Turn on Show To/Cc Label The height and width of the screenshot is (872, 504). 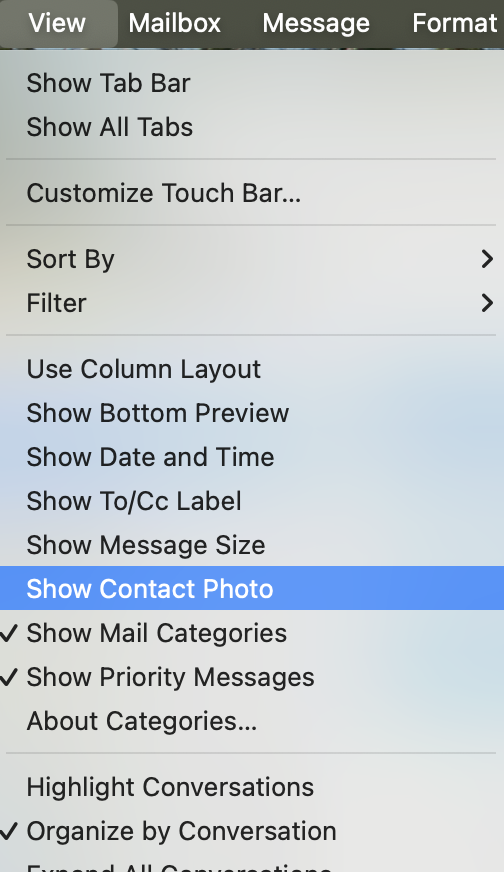pos(252,501)
